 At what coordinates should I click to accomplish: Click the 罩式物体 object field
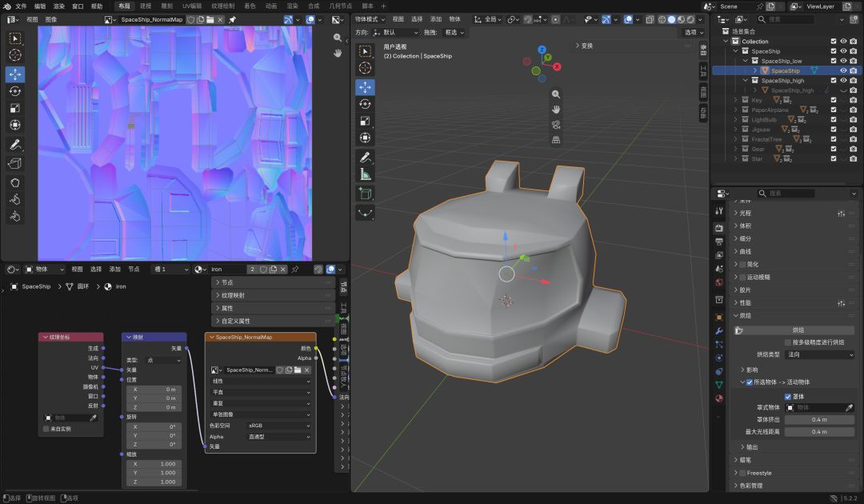(820, 408)
